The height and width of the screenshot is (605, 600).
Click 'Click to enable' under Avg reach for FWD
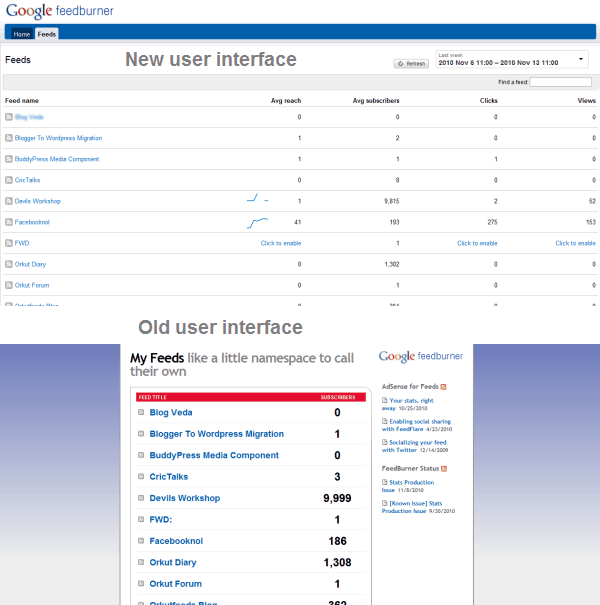pos(281,243)
